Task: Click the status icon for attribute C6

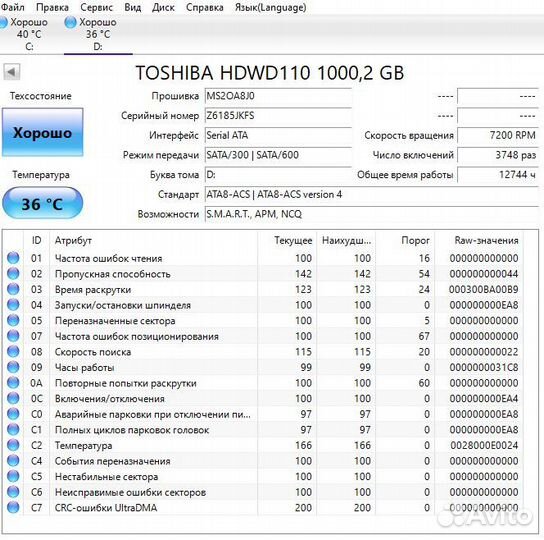Action: pos(13,492)
